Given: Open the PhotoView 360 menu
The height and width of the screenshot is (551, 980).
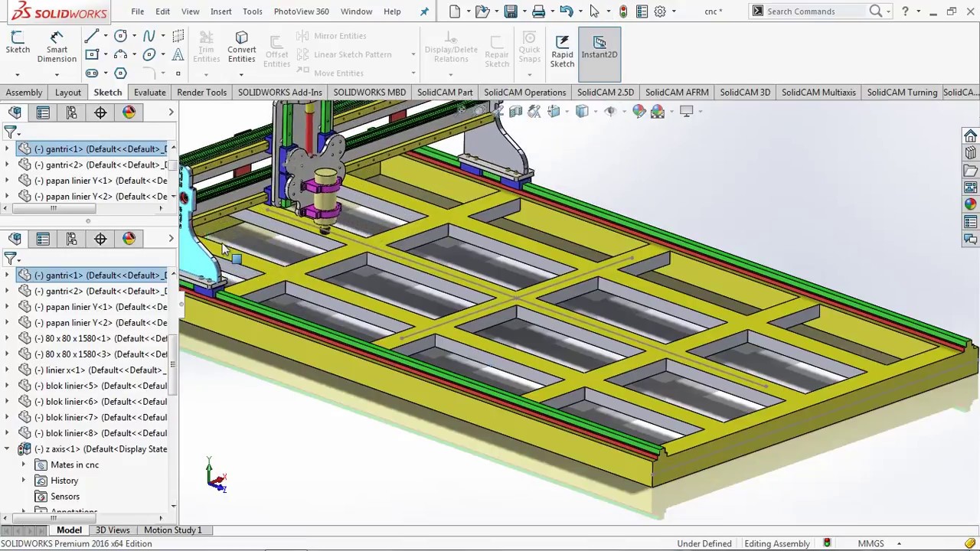Looking at the screenshot, I should pyautogui.click(x=301, y=11).
